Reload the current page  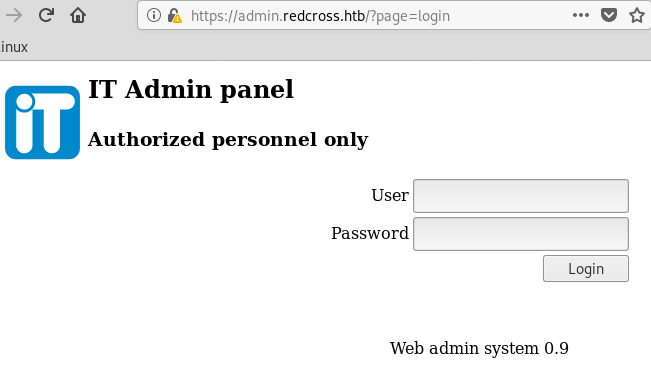(x=46, y=16)
